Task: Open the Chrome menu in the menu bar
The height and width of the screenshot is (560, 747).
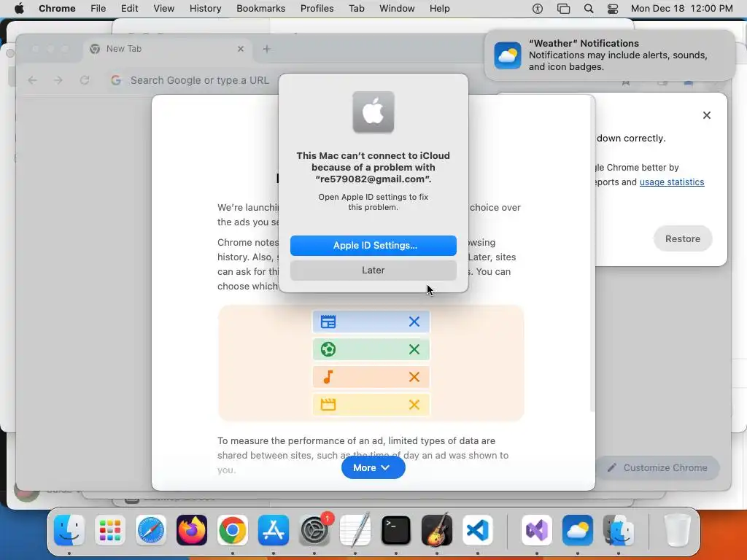Action: 57,9
